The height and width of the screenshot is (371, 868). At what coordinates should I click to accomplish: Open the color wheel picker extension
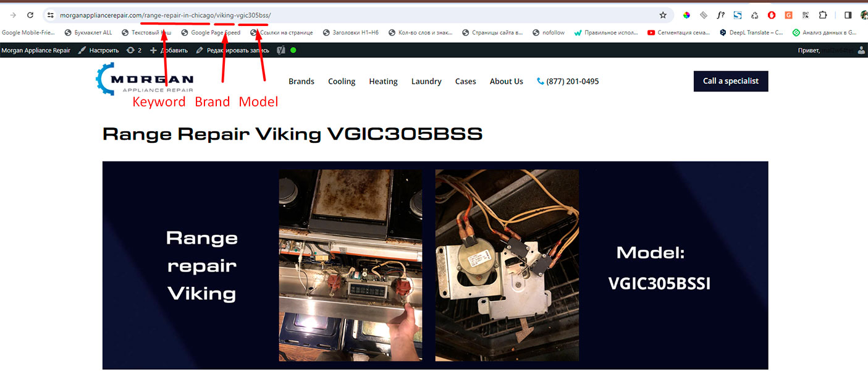[x=686, y=15]
